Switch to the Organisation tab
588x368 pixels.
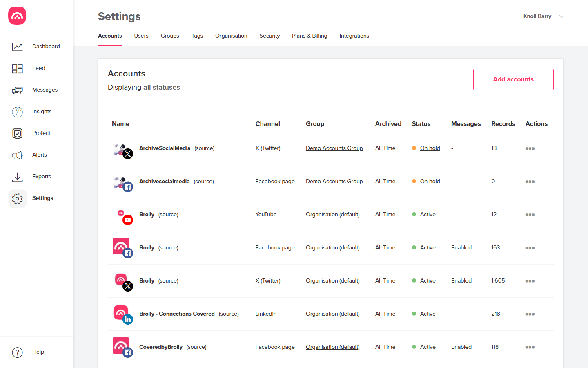(231, 36)
